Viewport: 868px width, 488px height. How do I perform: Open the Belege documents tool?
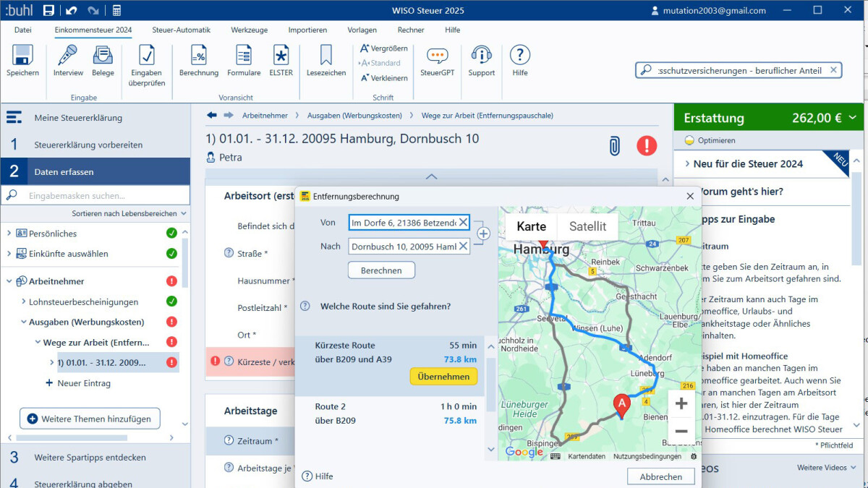103,56
